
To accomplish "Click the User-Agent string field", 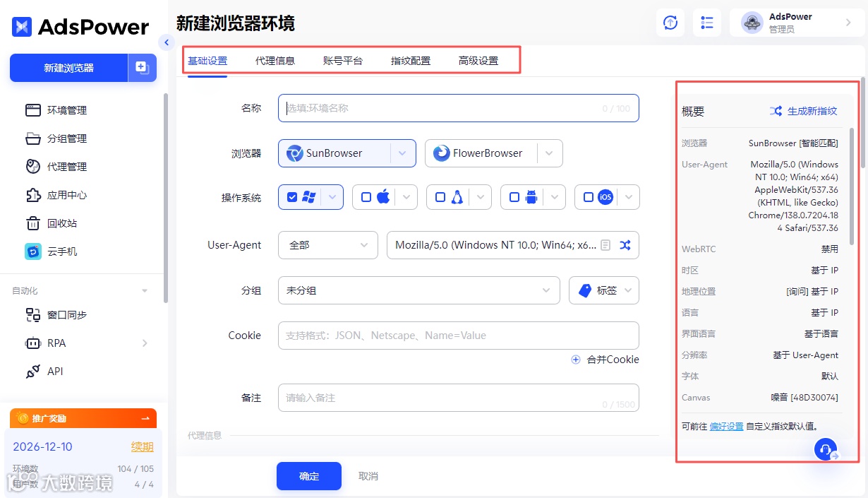I will (513, 245).
